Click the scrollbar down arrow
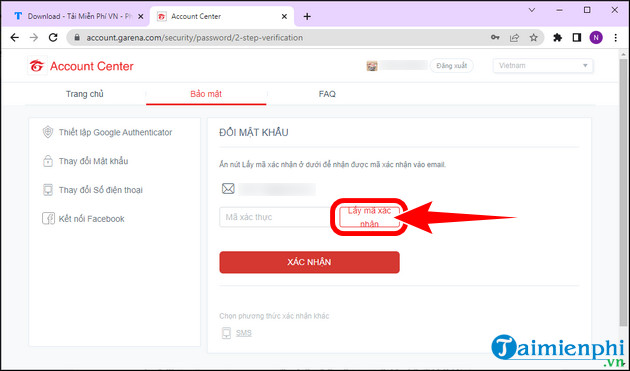This screenshot has height=371, width=630. tap(623, 365)
